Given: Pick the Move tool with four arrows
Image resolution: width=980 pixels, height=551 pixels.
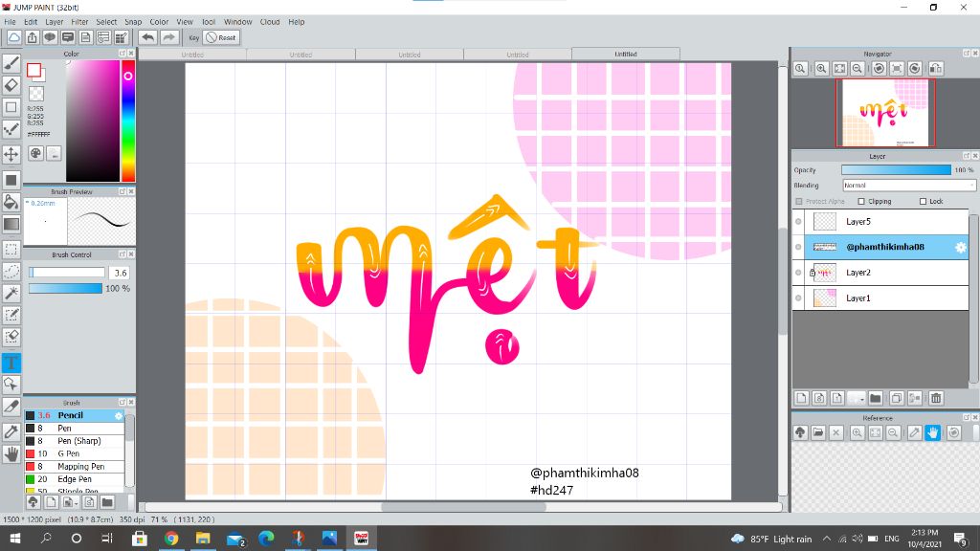Looking at the screenshot, I should click(x=11, y=154).
